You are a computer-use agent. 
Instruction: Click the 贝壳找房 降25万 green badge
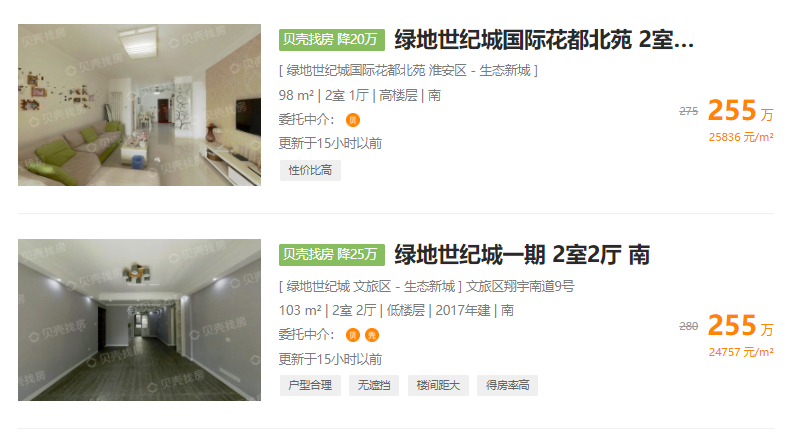pos(331,255)
